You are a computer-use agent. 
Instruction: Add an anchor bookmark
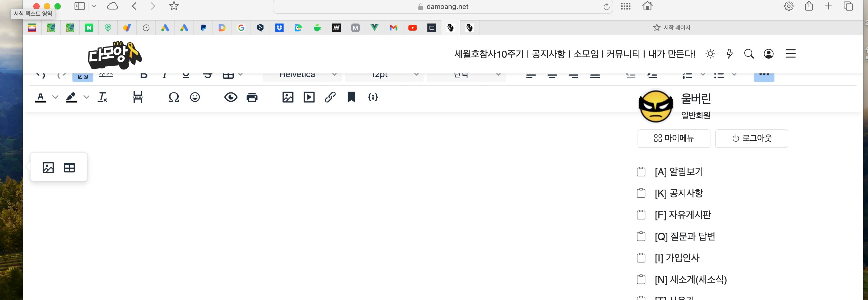point(351,97)
